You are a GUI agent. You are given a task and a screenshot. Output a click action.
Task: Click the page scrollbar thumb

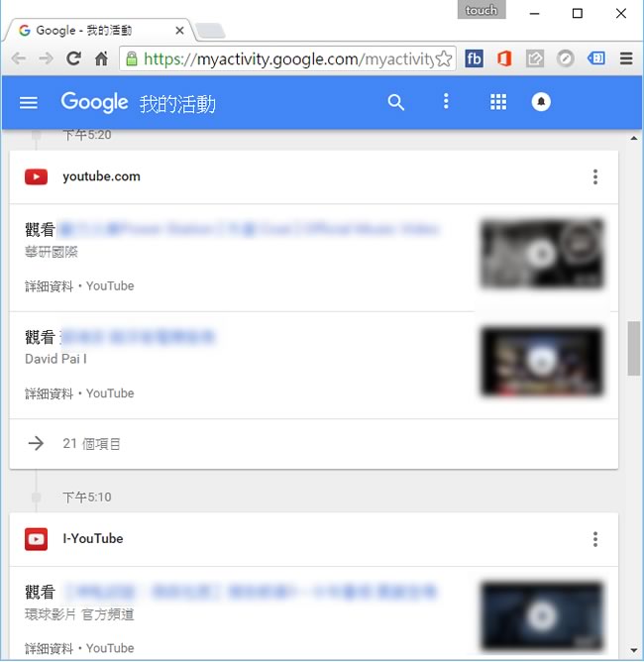coord(633,348)
